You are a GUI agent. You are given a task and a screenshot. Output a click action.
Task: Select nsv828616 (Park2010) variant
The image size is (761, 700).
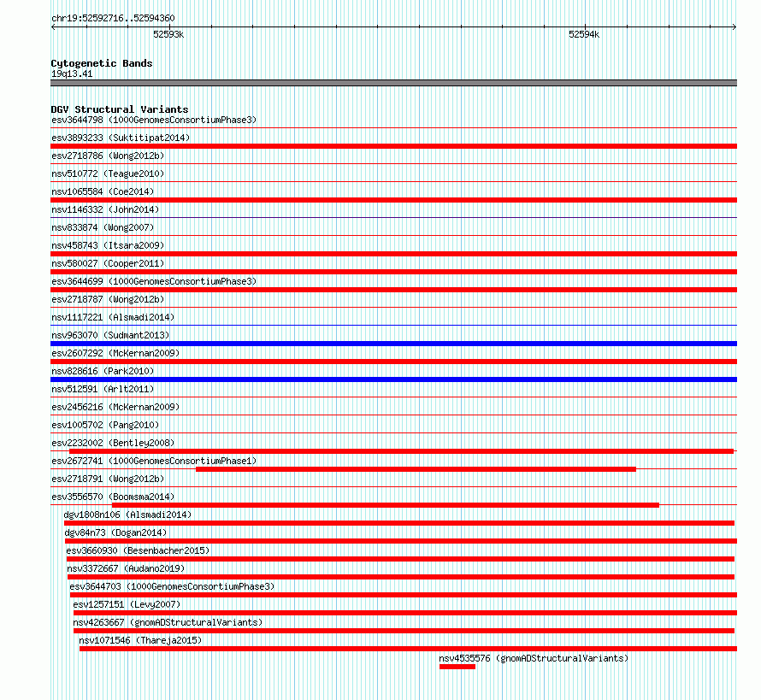click(x=103, y=371)
